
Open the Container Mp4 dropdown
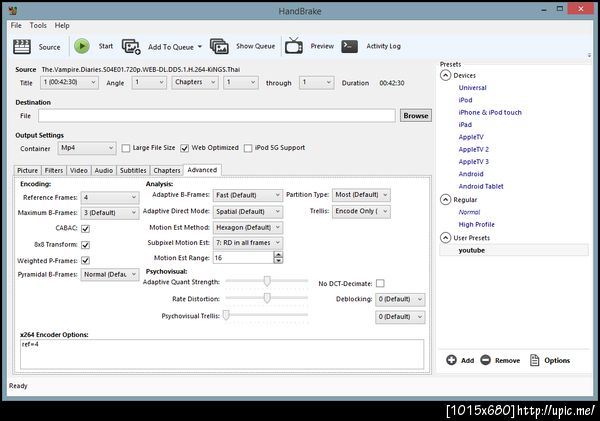87,148
